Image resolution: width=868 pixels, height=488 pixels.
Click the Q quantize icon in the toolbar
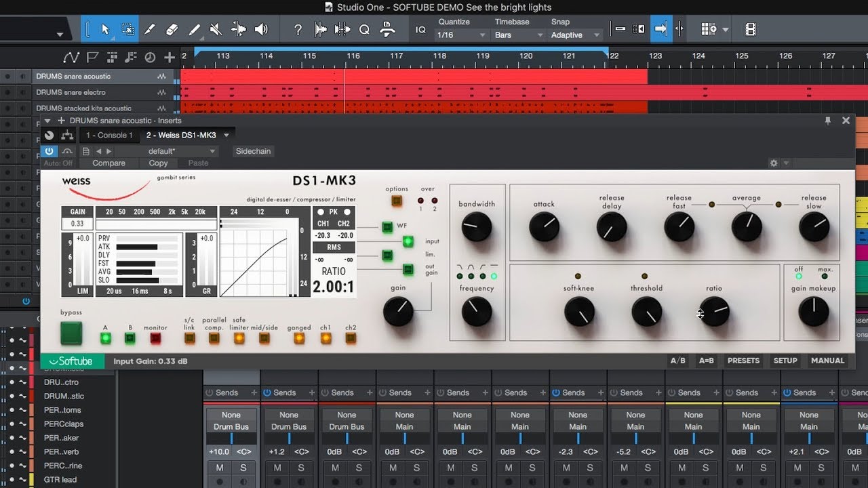pyautogui.click(x=364, y=29)
